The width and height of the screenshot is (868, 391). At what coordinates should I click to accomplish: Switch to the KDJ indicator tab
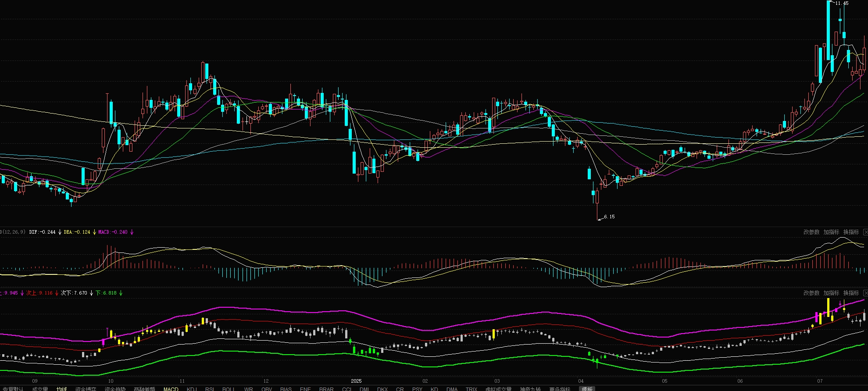pos(192,389)
